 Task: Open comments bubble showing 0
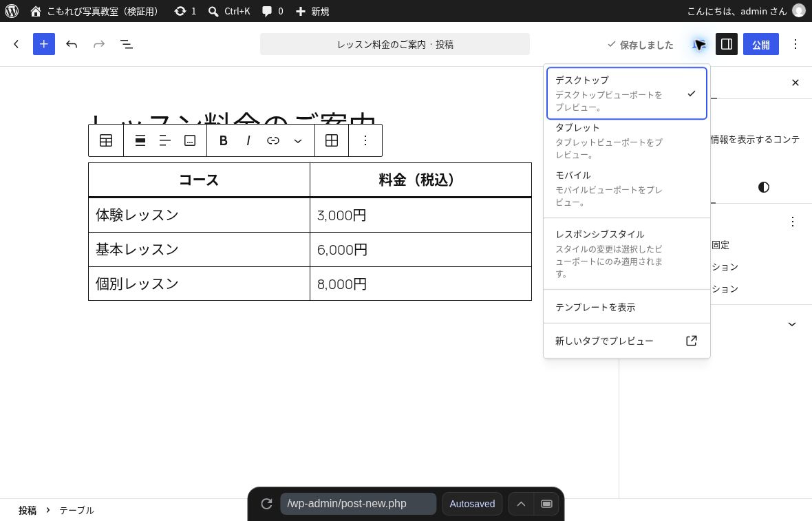click(273, 11)
